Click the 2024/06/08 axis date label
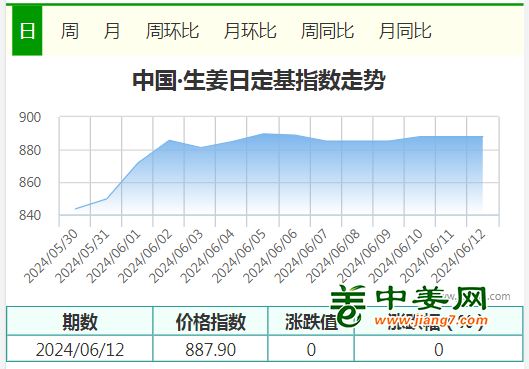Image resolution: width=529 pixels, height=369 pixels. coord(333,256)
